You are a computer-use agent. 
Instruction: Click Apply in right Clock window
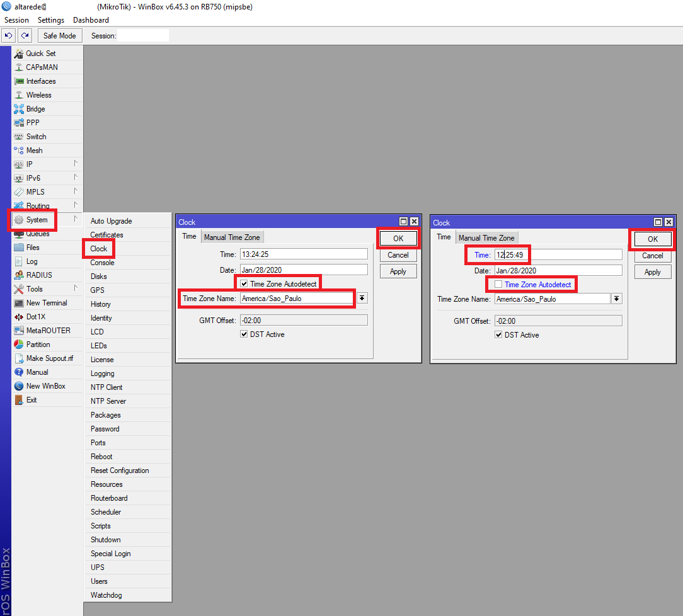click(653, 273)
